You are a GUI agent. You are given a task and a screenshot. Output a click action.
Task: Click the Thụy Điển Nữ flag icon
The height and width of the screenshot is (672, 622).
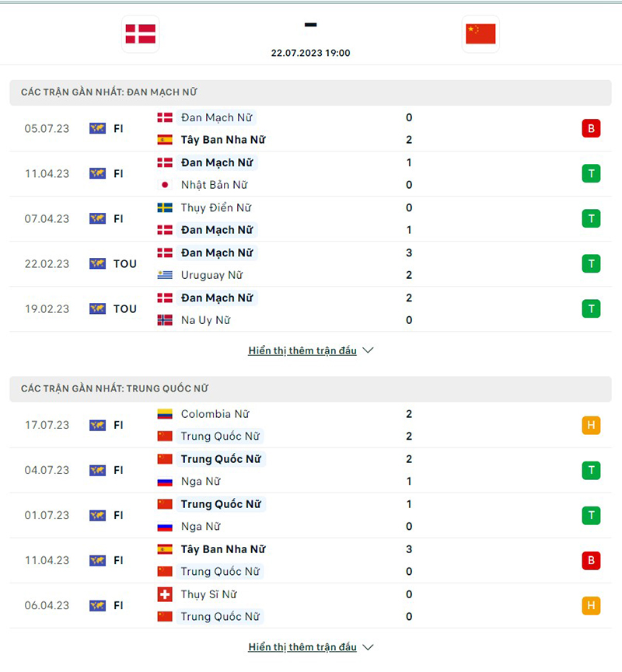pyautogui.click(x=165, y=207)
